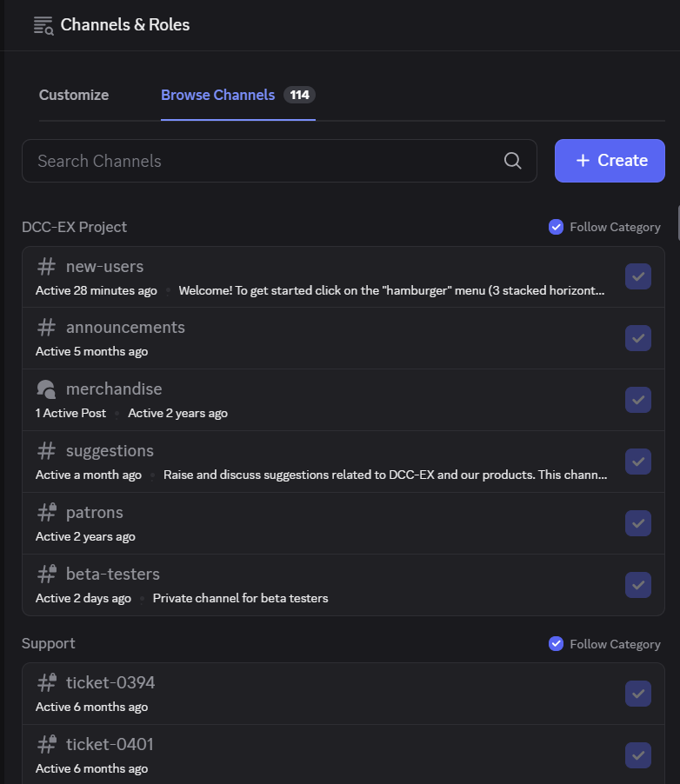Click the search magnifier icon

coord(512,161)
